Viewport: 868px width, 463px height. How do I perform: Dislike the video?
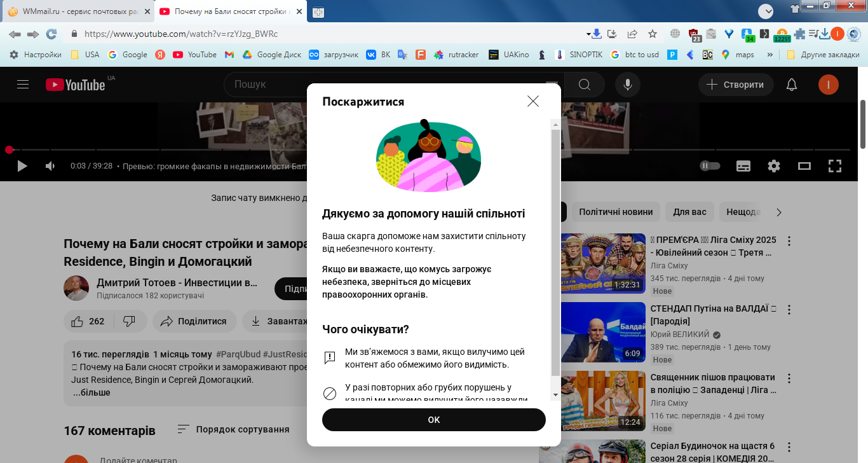[130, 321]
